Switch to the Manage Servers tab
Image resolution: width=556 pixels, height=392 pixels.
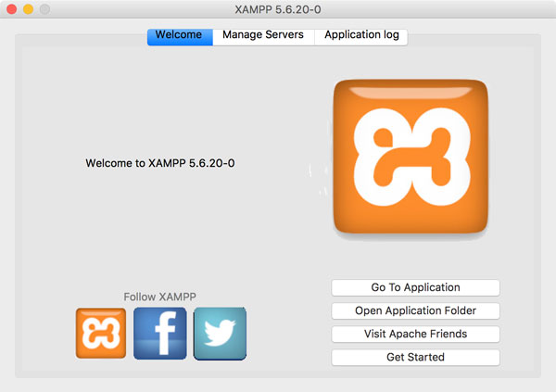[263, 37]
